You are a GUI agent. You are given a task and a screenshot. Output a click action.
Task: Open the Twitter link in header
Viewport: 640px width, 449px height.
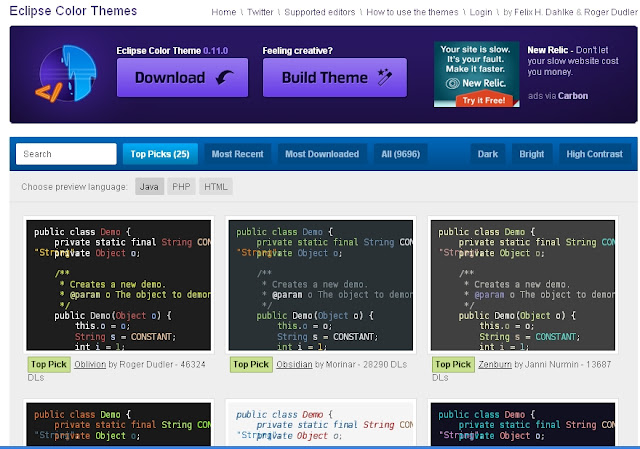pos(260,12)
